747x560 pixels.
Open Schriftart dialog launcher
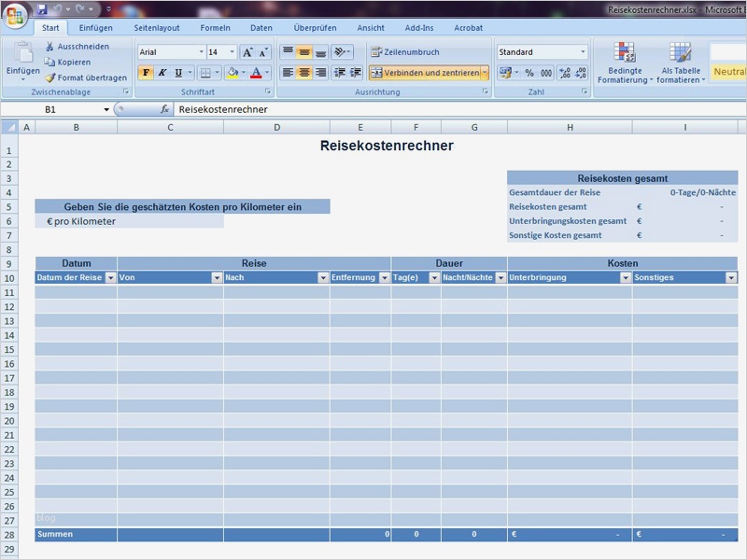[x=268, y=91]
